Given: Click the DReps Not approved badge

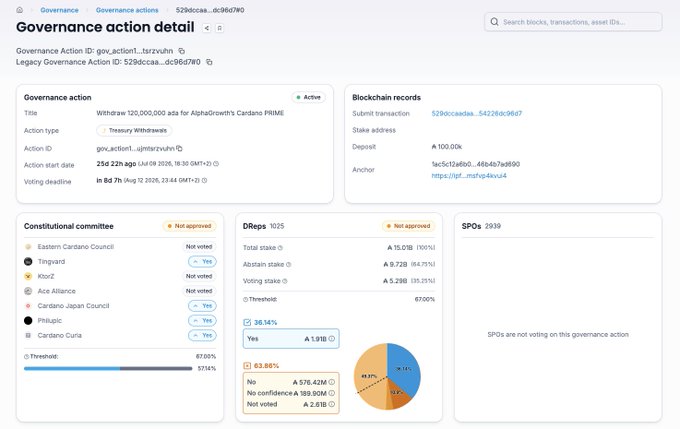Looking at the screenshot, I should pyautogui.click(x=409, y=226).
